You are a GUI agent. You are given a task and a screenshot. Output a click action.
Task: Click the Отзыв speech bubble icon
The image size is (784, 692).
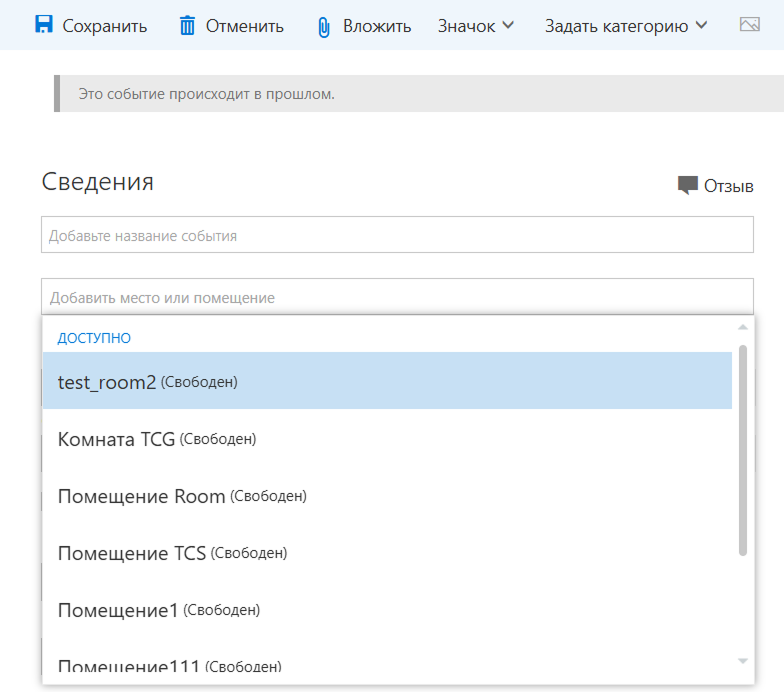point(688,185)
